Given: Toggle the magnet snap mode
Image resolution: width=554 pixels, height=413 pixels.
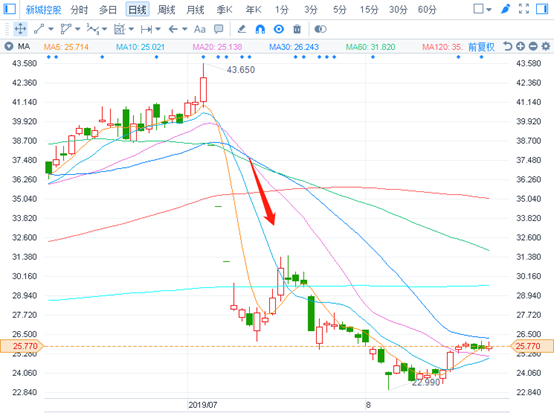Looking at the screenshot, I should coord(260,29).
